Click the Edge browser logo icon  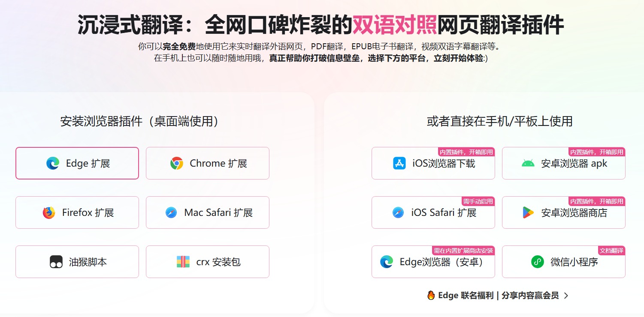53,163
